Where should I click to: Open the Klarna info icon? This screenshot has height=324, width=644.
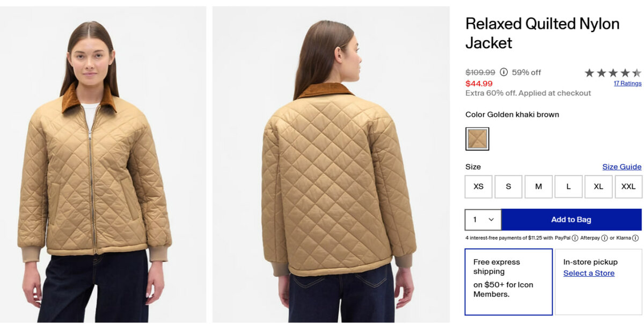[x=635, y=238]
